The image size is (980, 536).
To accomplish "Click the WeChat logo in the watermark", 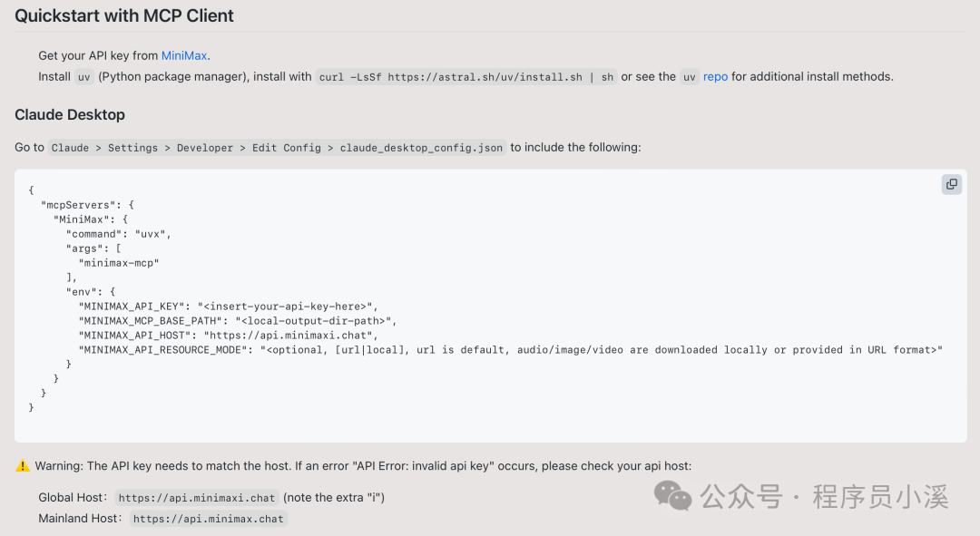I will pyautogui.click(x=673, y=495).
